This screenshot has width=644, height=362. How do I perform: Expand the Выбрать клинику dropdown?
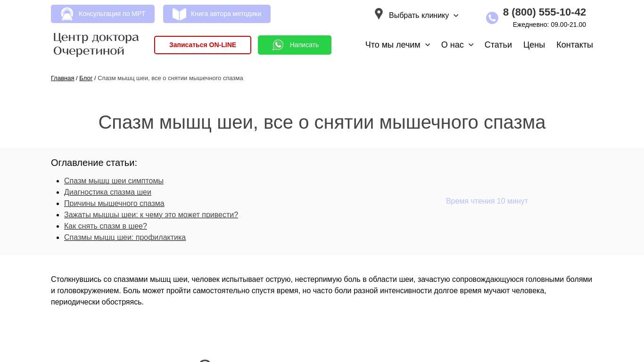coord(423,16)
